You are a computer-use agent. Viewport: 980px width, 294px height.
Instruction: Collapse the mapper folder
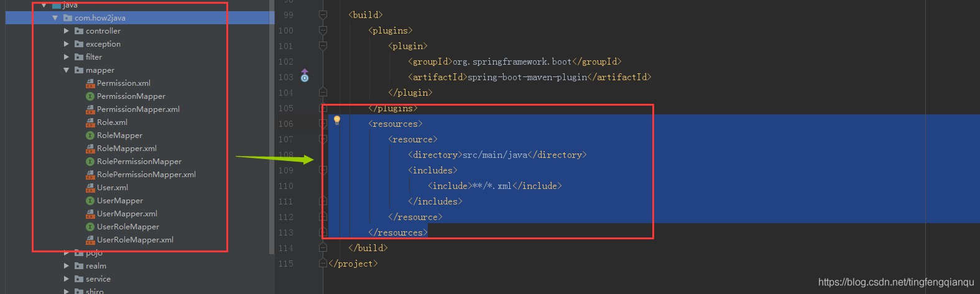67,70
